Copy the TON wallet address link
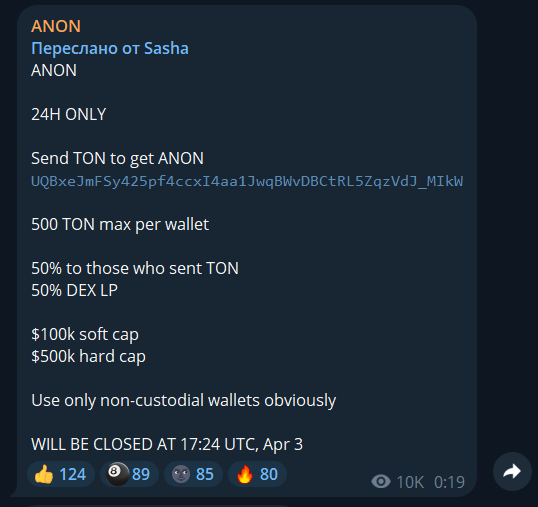Viewport: 538px width, 507px height. pyautogui.click(x=247, y=181)
